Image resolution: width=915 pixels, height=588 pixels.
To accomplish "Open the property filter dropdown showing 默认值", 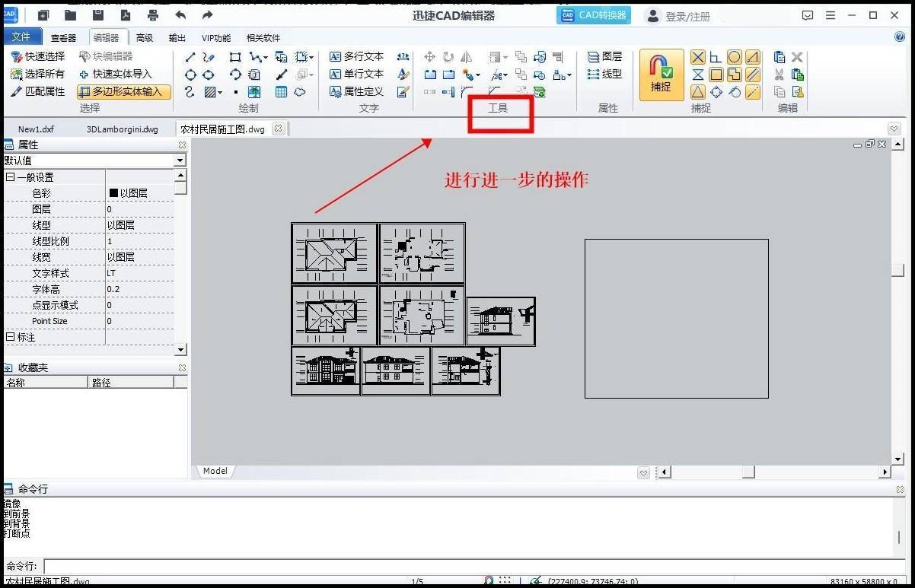I will 179,161.
